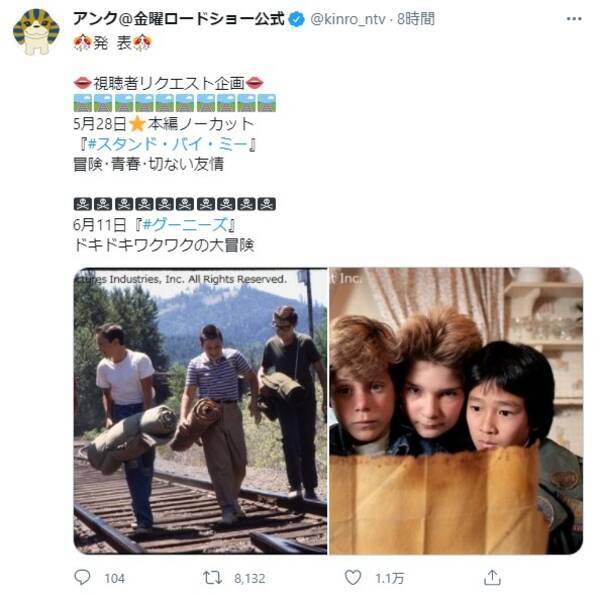600x595 pixels.
Task: Like the tweet with heart icon
Action: [352, 577]
